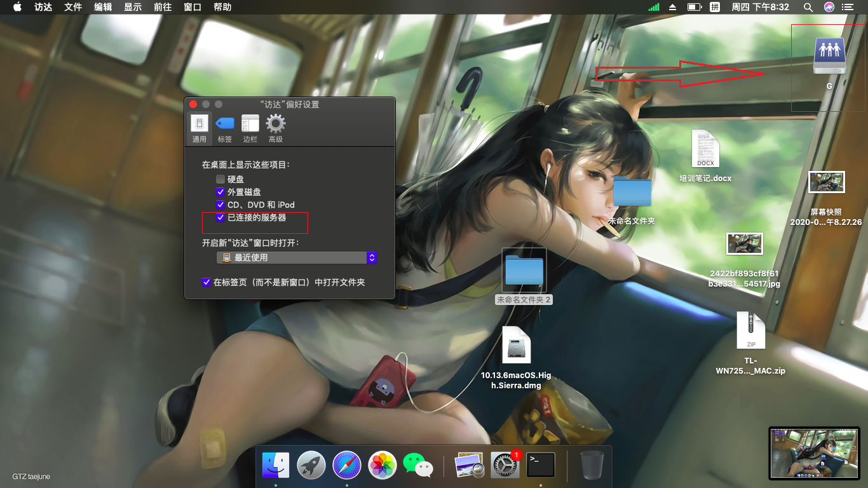Toggle 在标签页中打开文件夹 checkbox
This screenshot has width=868, height=488.
[207, 282]
